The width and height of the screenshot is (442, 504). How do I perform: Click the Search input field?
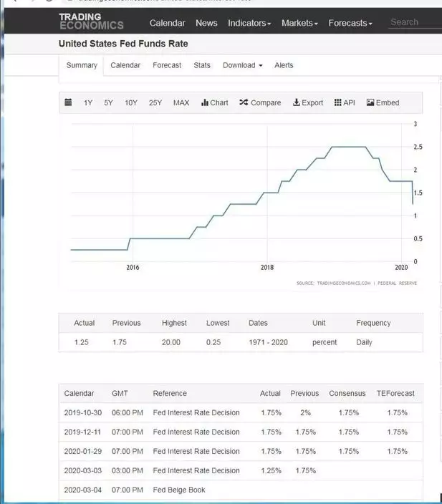[x=414, y=22]
